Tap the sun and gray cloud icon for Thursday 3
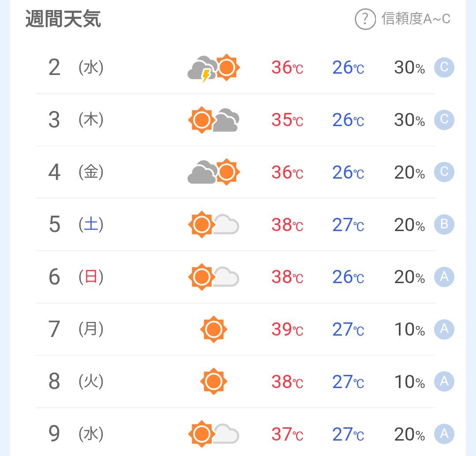476x456 pixels. pyautogui.click(x=214, y=120)
